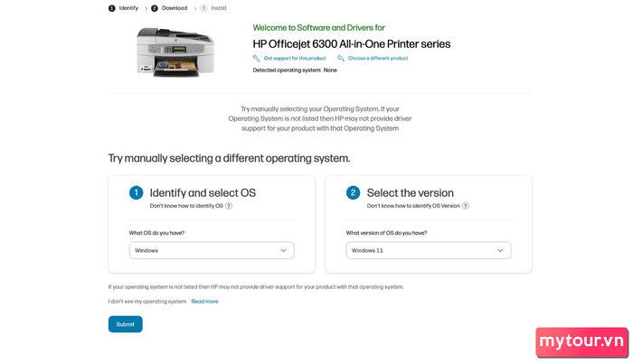Click the 'Identify and select OS' heading
633x364 pixels.
click(x=203, y=192)
